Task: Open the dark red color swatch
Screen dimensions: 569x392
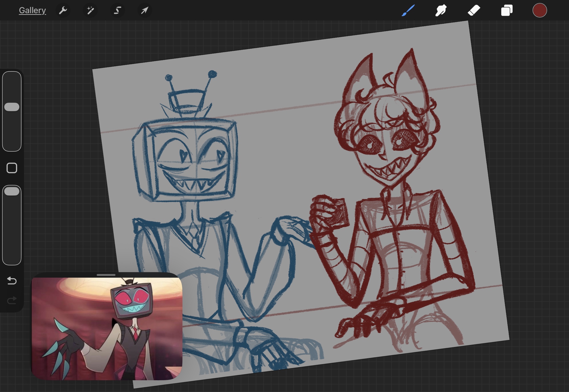Action: pos(539,11)
